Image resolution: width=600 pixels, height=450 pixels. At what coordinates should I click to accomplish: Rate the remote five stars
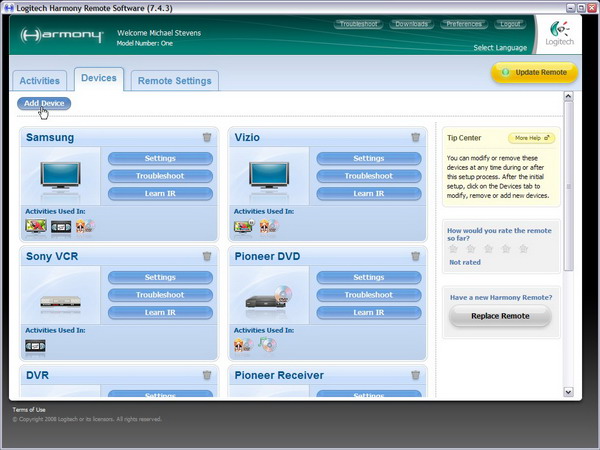coord(523,249)
